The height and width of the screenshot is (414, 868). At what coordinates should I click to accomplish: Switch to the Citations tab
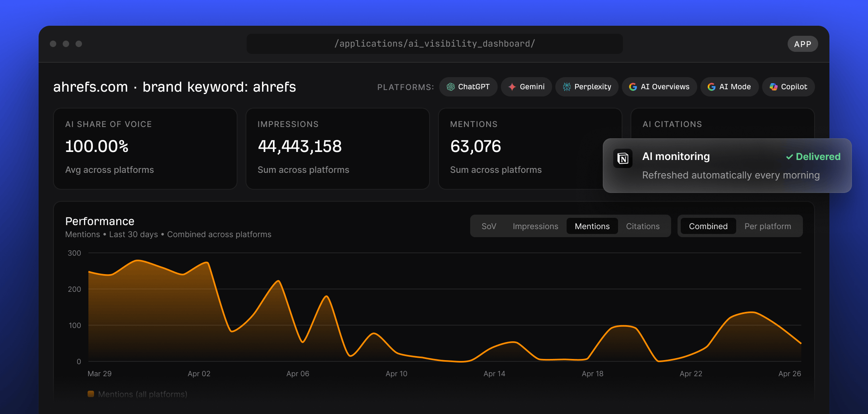coord(643,226)
